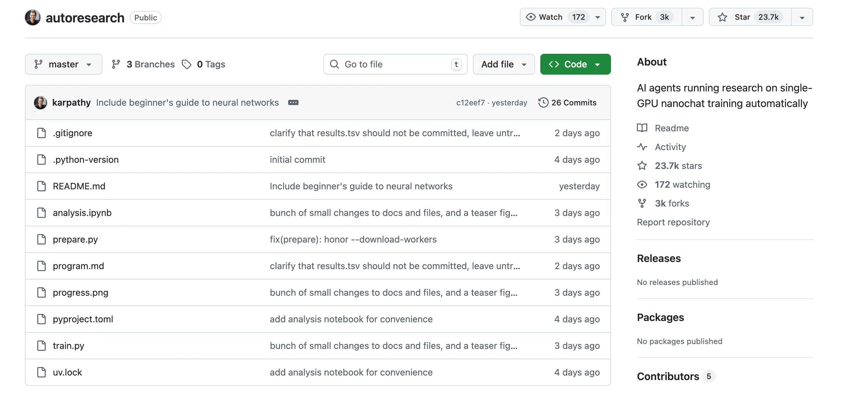This screenshot has height=393, width=868.
Task: Open the README.md file
Action: 79,186
